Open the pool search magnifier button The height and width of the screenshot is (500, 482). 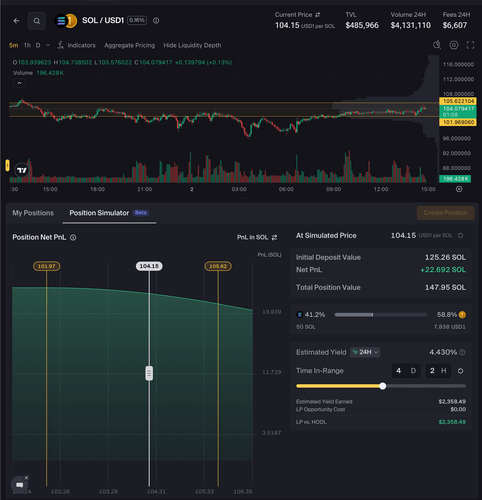click(x=37, y=21)
